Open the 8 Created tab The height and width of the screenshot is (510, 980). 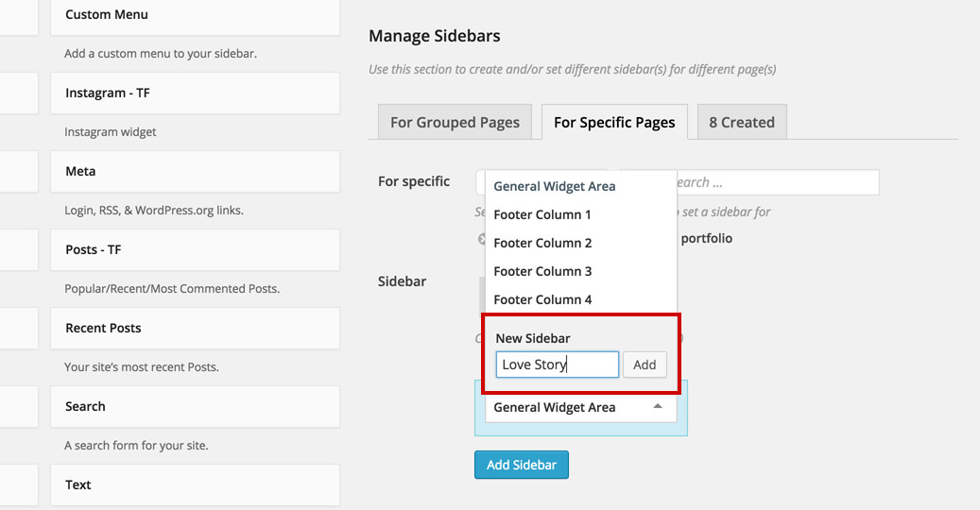tap(742, 122)
